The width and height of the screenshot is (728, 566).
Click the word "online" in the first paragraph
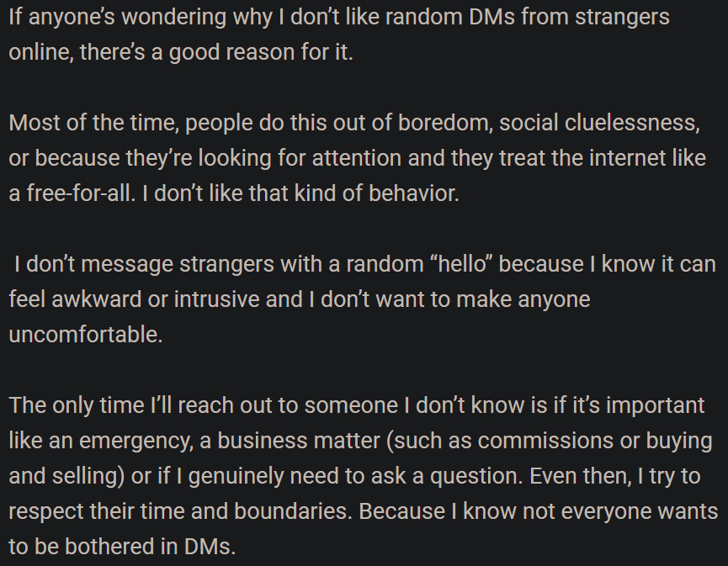[40, 53]
